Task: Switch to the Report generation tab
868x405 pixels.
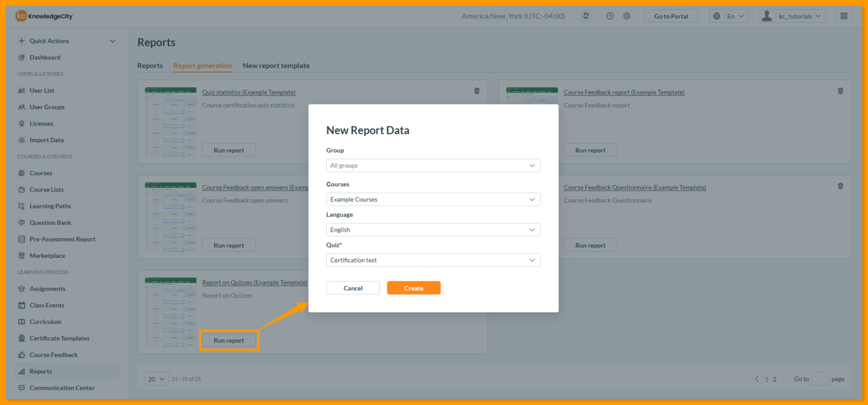Action: coord(202,66)
